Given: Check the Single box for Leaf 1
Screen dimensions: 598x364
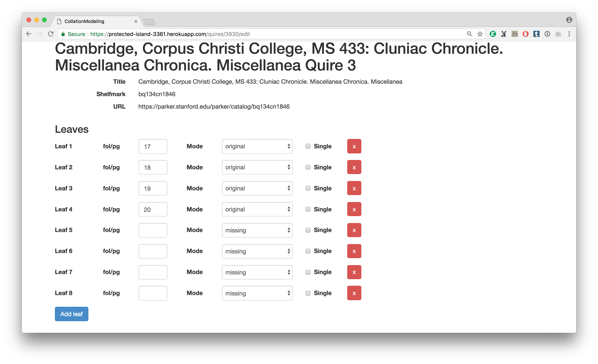Looking at the screenshot, I should pyautogui.click(x=308, y=146).
